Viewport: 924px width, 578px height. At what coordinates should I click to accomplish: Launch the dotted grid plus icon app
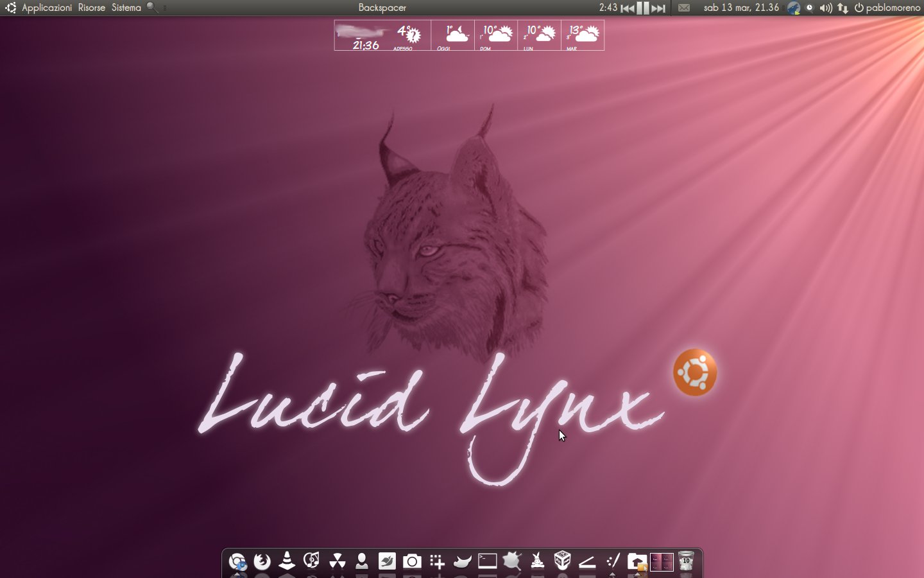tap(437, 562)
